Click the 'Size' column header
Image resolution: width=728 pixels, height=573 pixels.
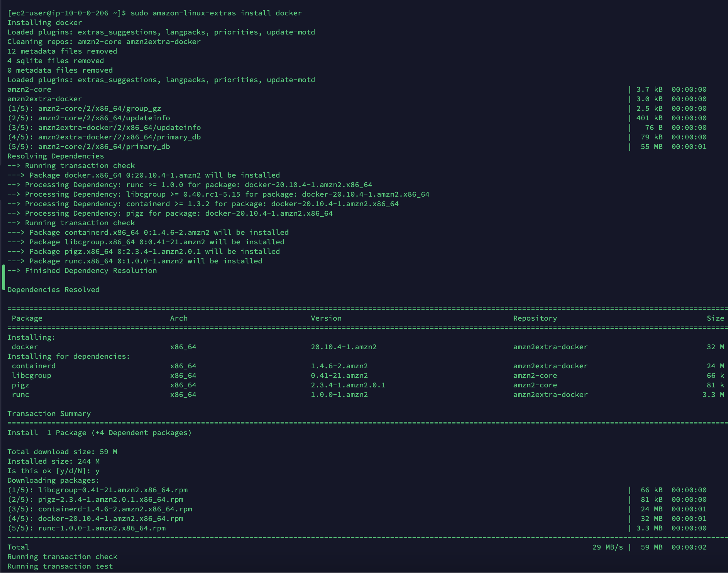pyautogui.click(x=715, y=318)
